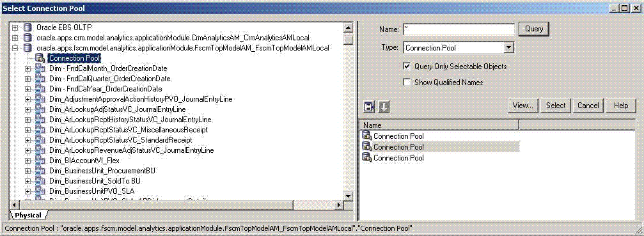The width and height of the screenshot is (644, 236).
Task: Click tree horizontal scrollbar right arrow
Action: pyautogui.click(x=339, y=205)
